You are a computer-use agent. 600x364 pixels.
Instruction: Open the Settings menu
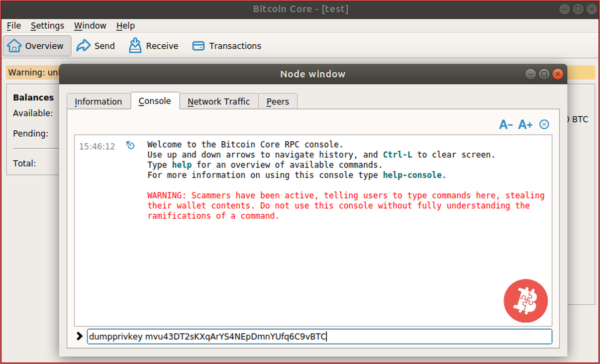(x=47, y=25)
